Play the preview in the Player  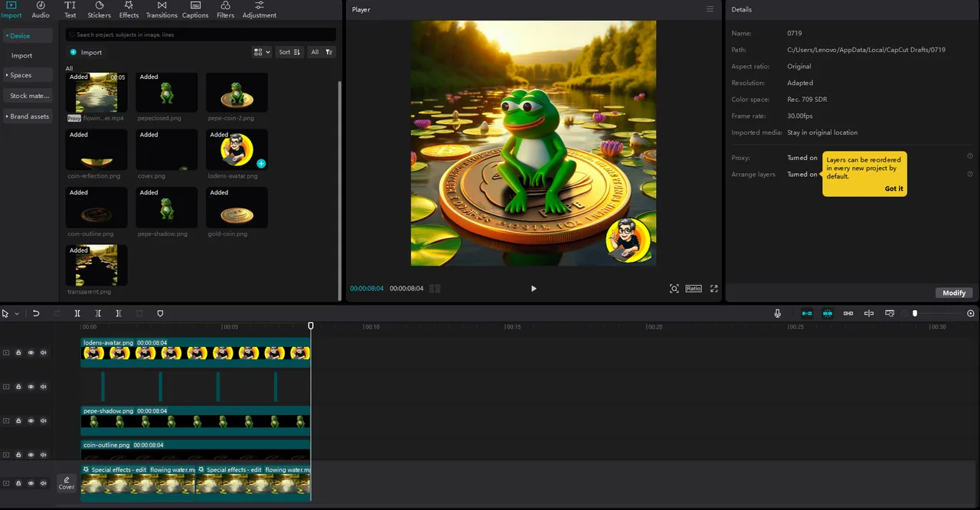pyautogui.click(x=534, y=289)
